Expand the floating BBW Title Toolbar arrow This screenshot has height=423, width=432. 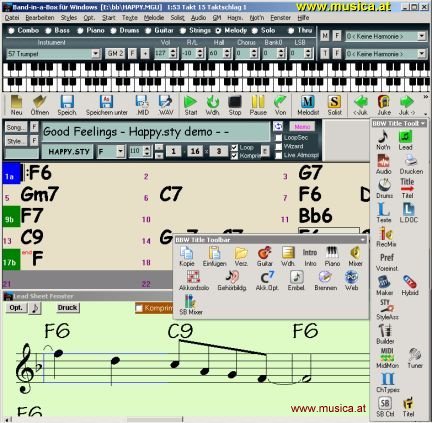point(363,240)
